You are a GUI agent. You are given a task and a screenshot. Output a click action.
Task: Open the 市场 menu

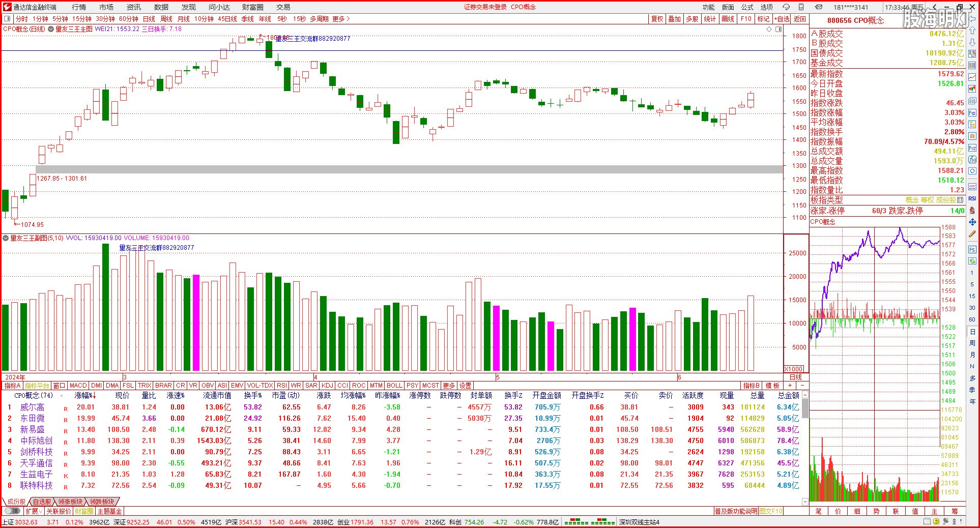106,7
